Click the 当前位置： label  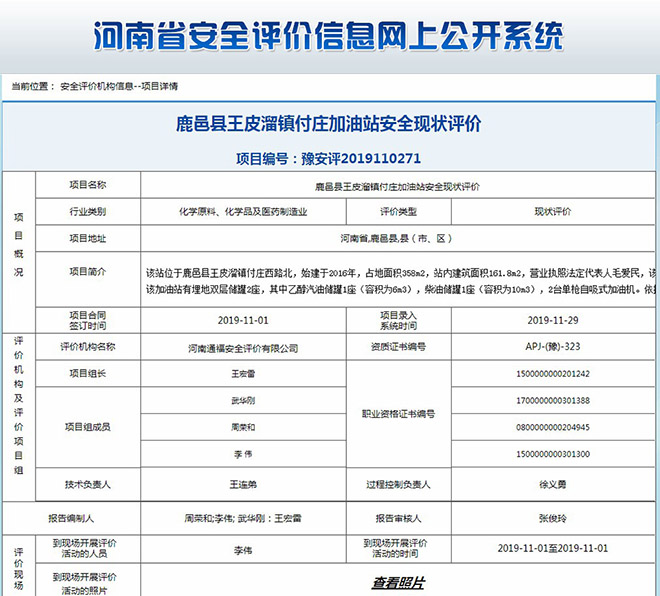tap(33, 86)
